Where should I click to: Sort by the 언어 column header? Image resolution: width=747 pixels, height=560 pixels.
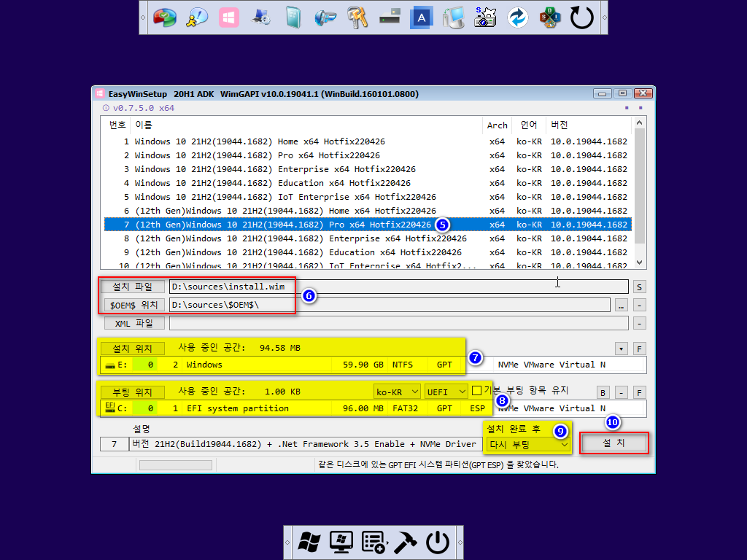pyautogui.click(x=528, y=125)
